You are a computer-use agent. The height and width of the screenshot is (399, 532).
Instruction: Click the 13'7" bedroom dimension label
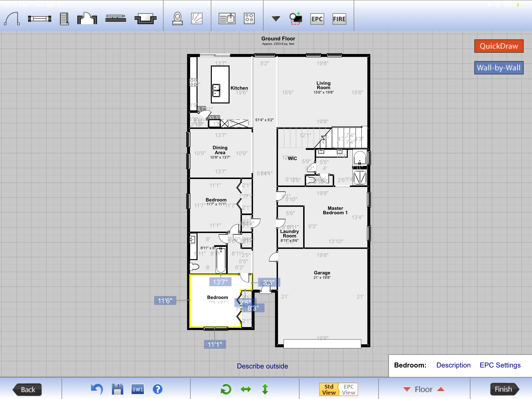(x=220, y=282)
